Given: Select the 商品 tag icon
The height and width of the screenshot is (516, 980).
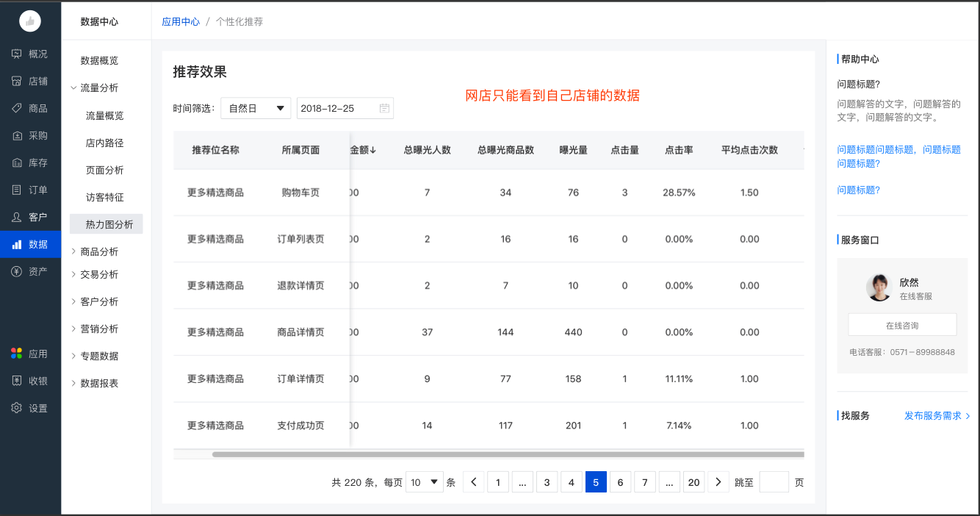Looking at the screenshot, I should click(17, 108).
